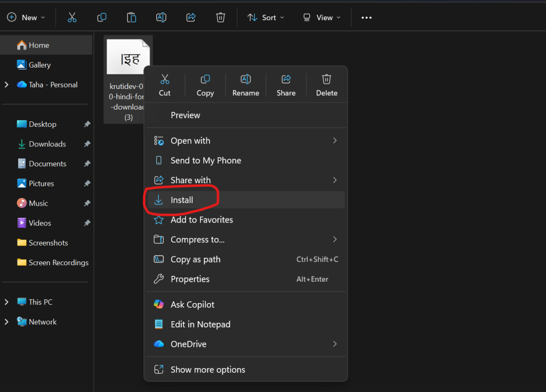Click the pin icon next to Downloads
546x392 pixels.
[87, 144]
